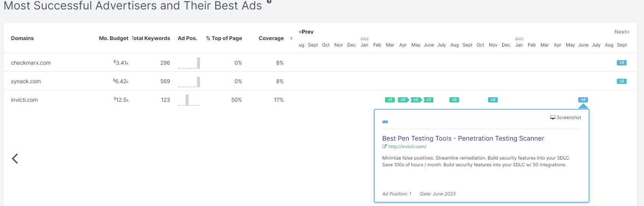Sort by Ad Pos. column header
This screenshot has width=644, height=206.
pyautogui.click(x=188, y=38)
